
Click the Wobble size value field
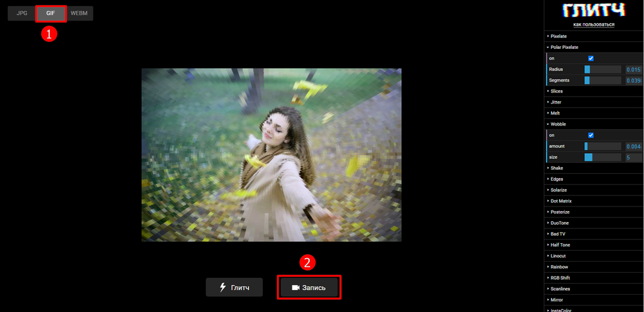[x=633, y=157]
